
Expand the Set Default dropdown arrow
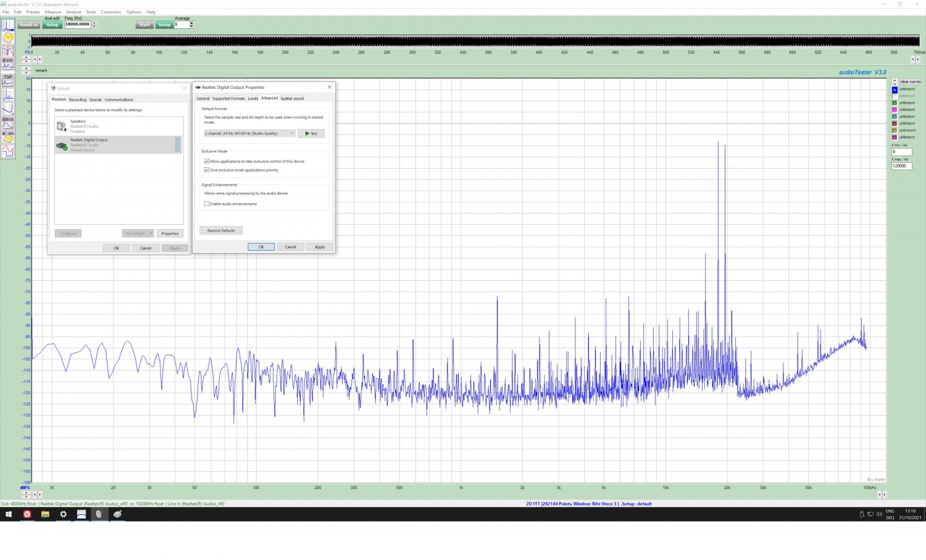click(x=151, y=233)
